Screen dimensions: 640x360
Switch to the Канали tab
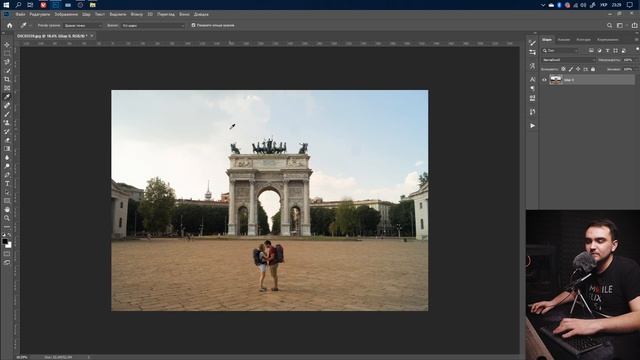pos(564,40)
